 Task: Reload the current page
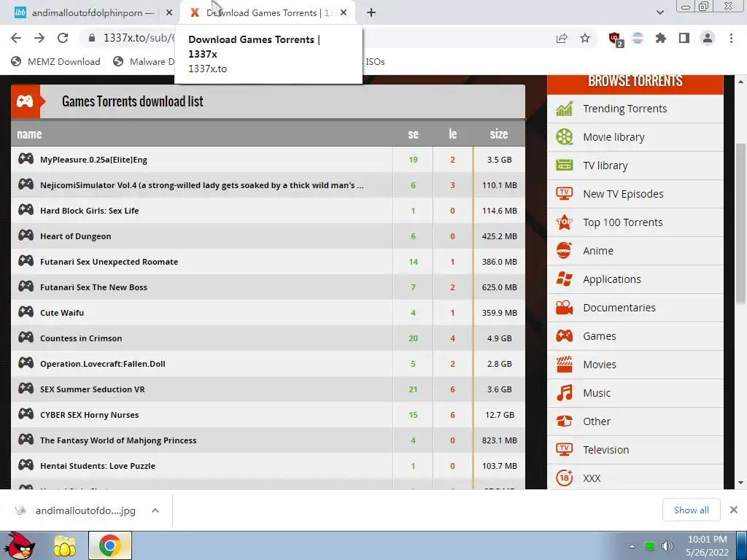pos(63,38)
